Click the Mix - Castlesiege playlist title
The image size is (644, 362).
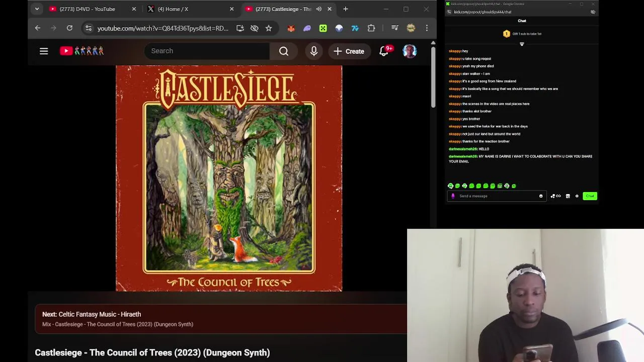tap(118, 324)
